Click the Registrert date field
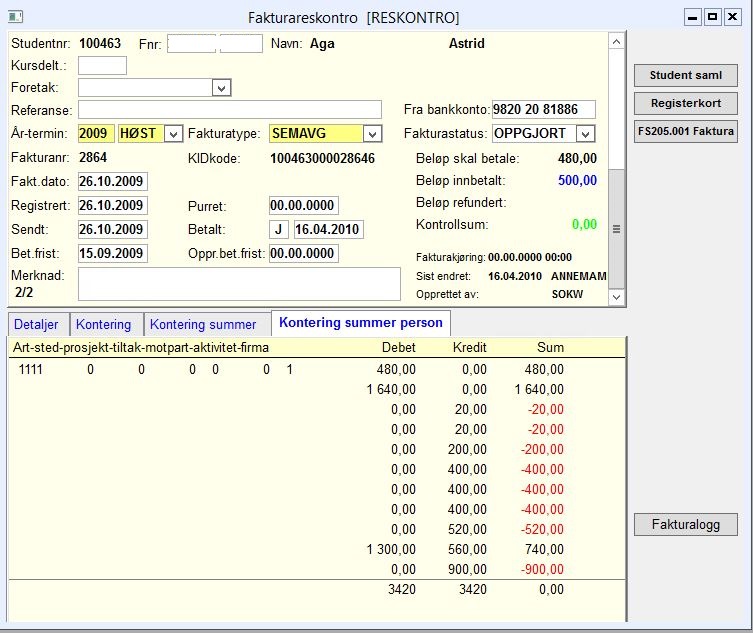 point(113,206)
